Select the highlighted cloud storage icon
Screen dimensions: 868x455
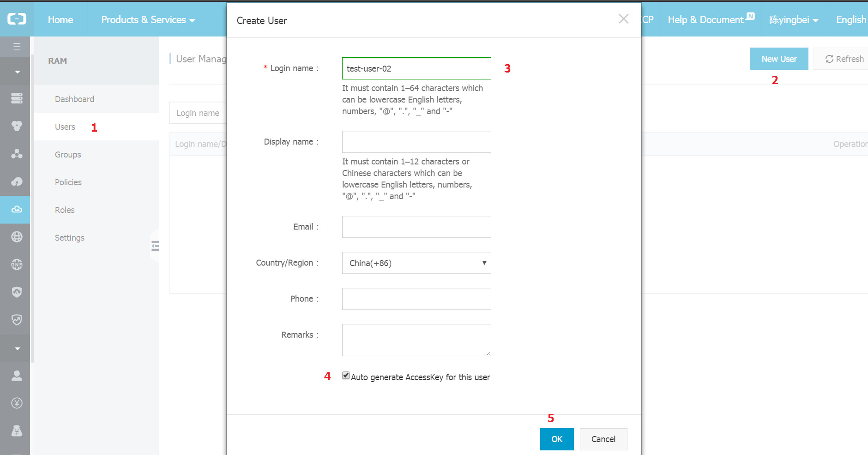[17, 209]
